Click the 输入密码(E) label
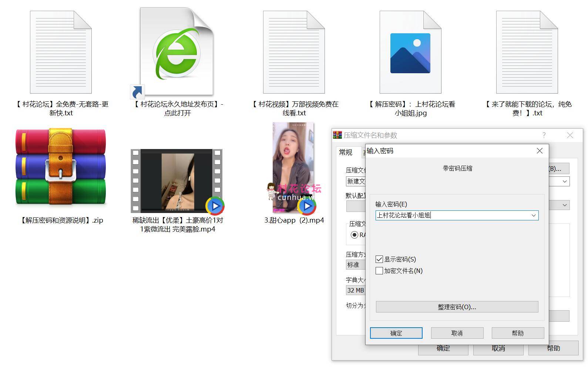This screenshot has width=588, height=382. pyautogui.click(x=391, y=204)
